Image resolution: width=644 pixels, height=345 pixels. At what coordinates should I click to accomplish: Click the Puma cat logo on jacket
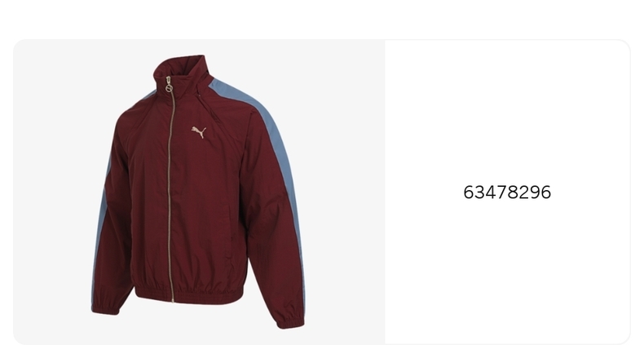199,132
